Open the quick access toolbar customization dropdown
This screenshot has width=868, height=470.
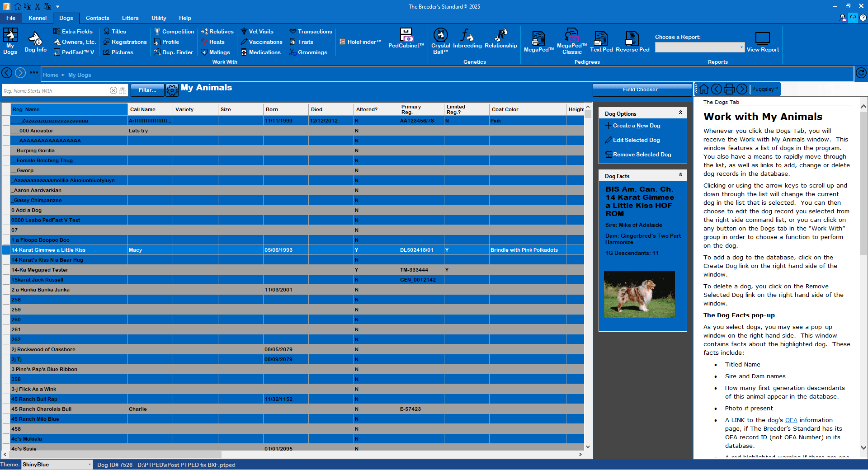coord(57,6)
